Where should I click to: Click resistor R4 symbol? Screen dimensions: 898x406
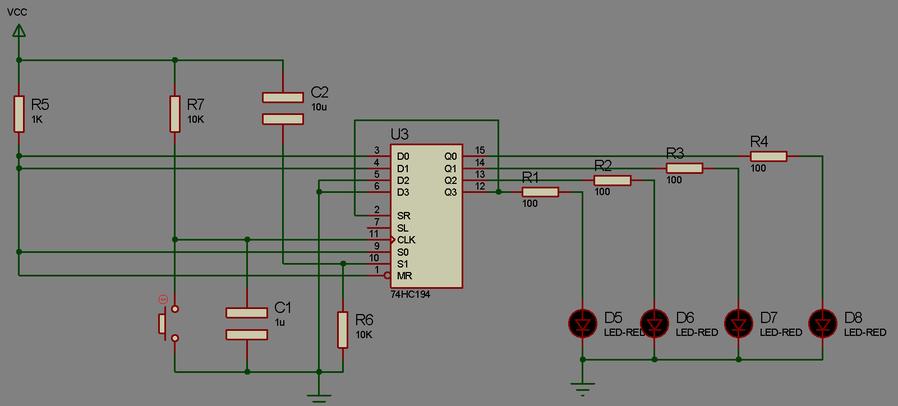coord(768,156)
